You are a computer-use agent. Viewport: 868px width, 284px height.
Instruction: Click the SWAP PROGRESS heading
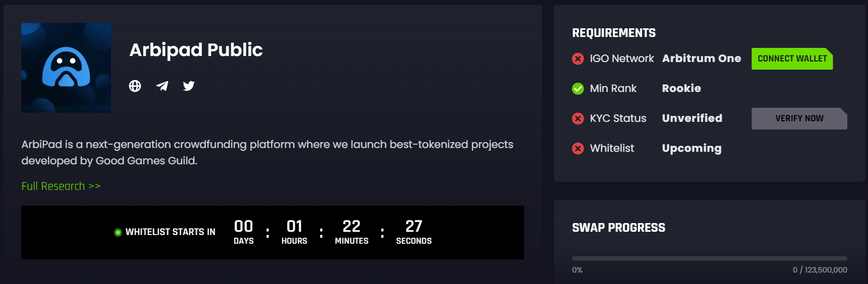619,228
